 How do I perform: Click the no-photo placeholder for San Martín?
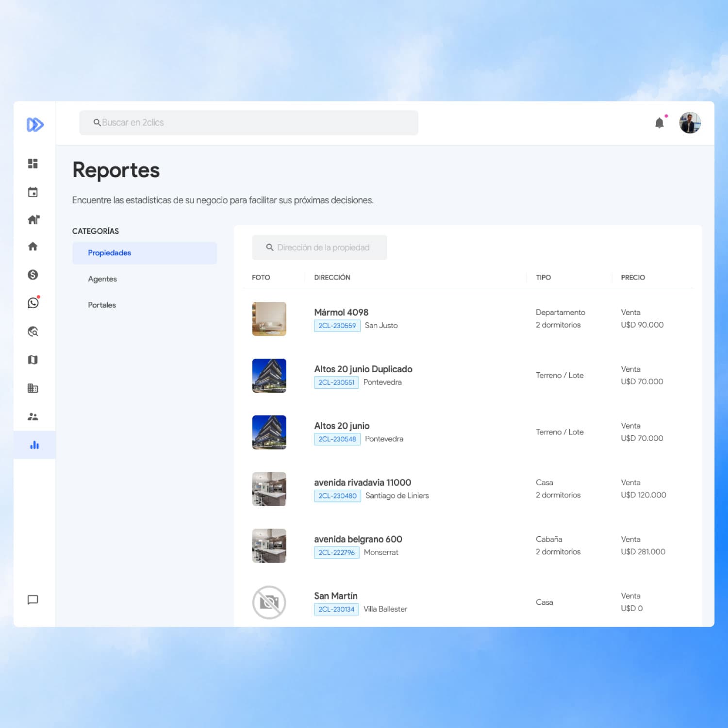pyautogui.click(x=269, y=603)
